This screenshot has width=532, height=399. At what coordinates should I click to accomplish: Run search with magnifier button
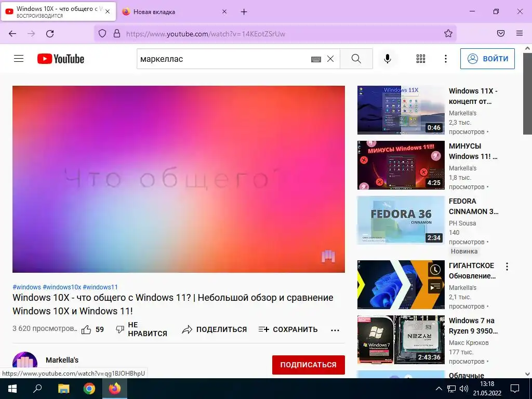point(356,59)
